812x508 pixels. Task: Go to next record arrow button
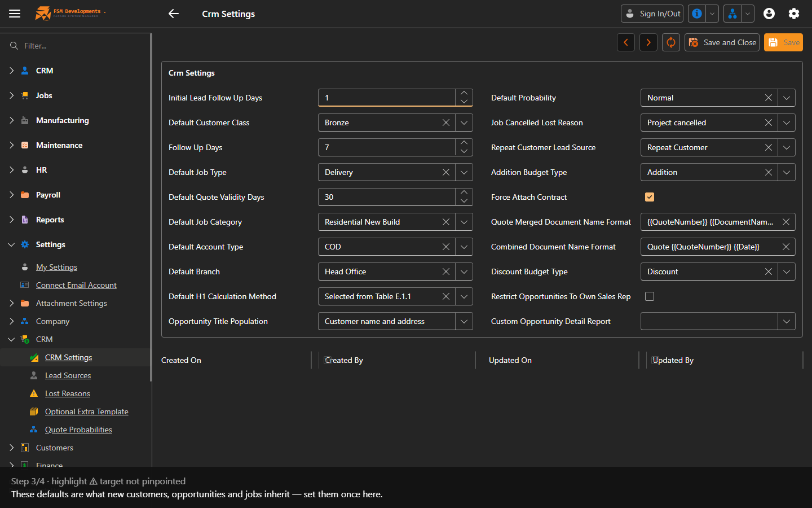coord(648,42)
